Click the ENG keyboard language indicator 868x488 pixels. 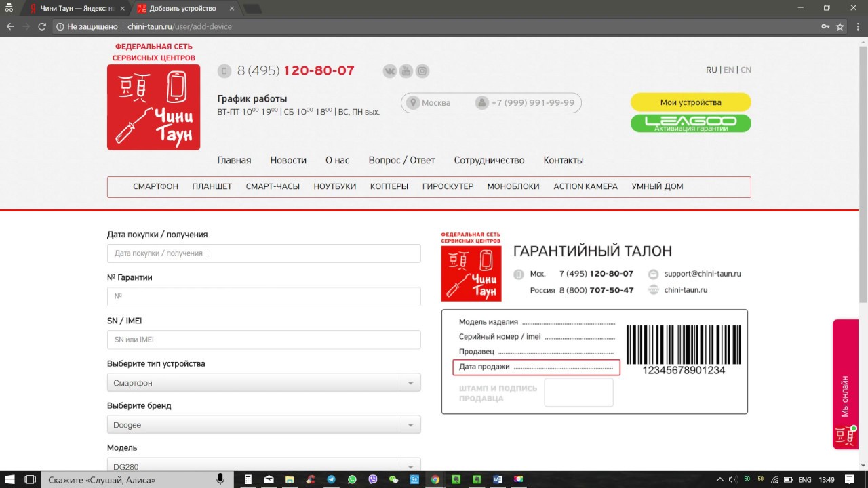pos(805,479)
